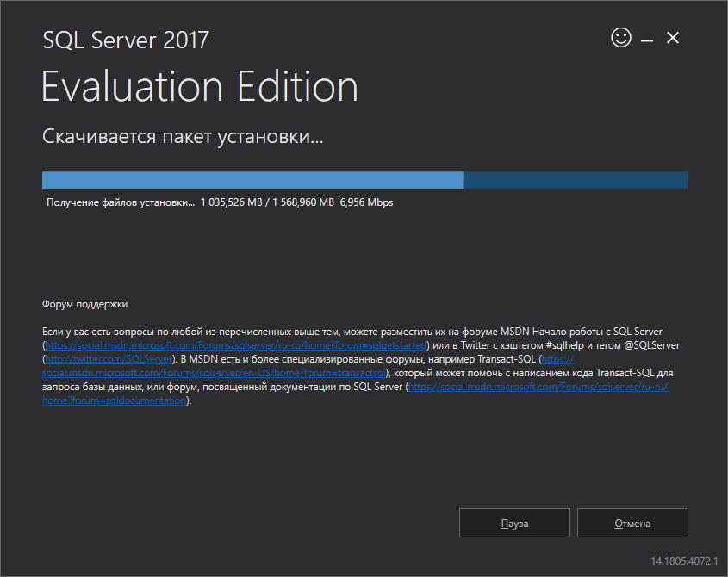Minimize the SQL Server installer window
728x577 pixels.
[x=647, y=39]
